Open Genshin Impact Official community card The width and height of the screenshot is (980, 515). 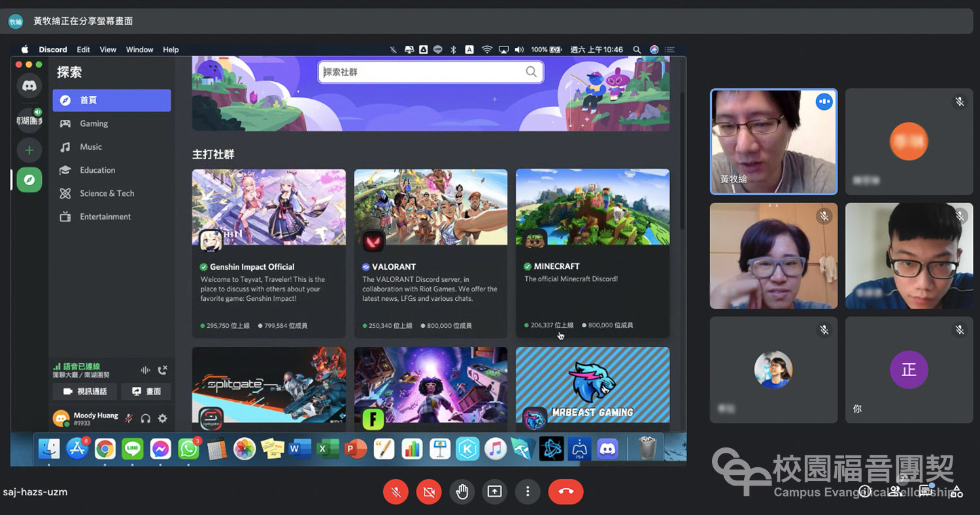coord(269,253)
